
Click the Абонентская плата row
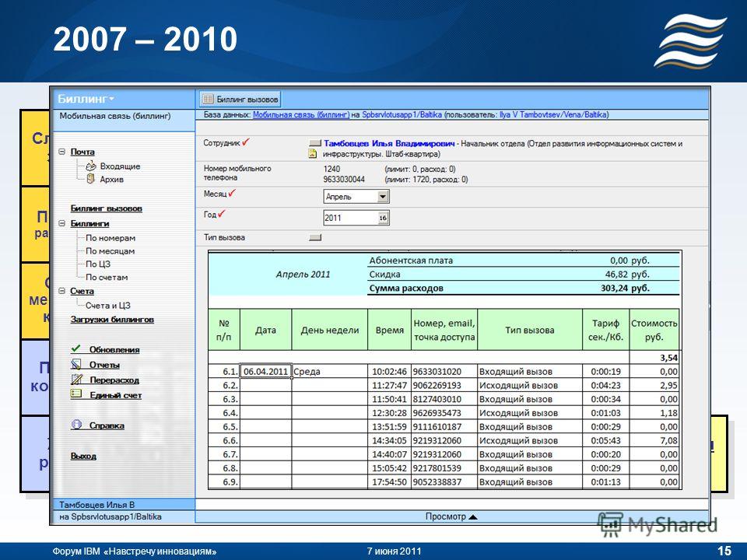523,260
